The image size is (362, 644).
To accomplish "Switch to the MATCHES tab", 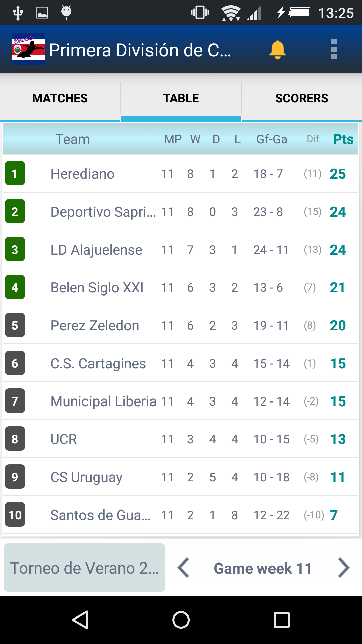I will (60, 98).
